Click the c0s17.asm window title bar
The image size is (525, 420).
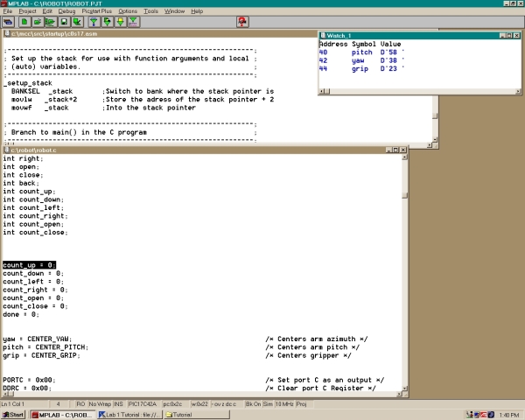(x=161, y=33)
